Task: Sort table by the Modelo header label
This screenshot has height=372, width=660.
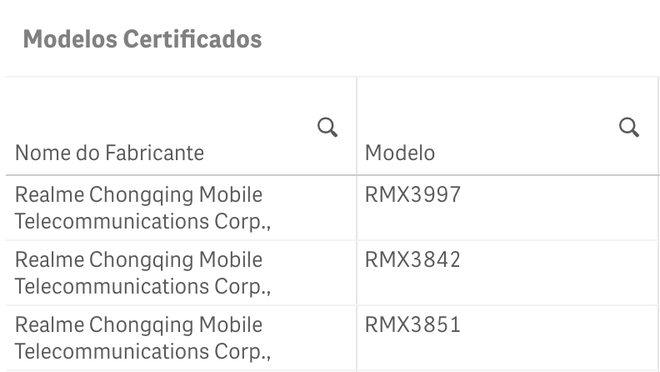Action: click(x=400, y=153)
